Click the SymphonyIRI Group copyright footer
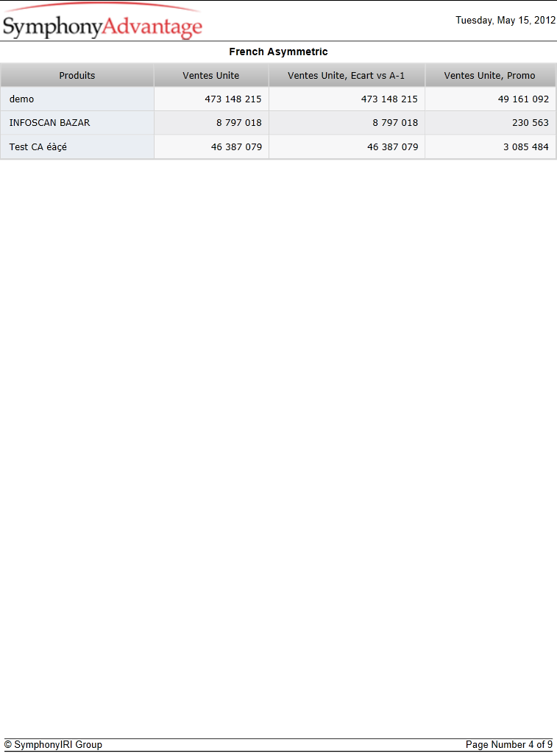Screen dimensions: 557x756 tap(53, 744)
